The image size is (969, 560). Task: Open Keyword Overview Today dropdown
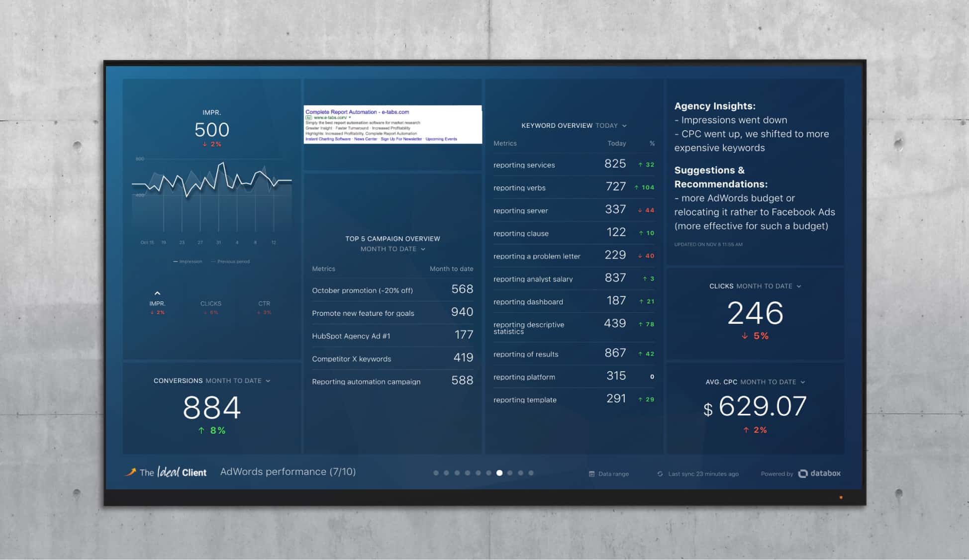click(624, 126)
